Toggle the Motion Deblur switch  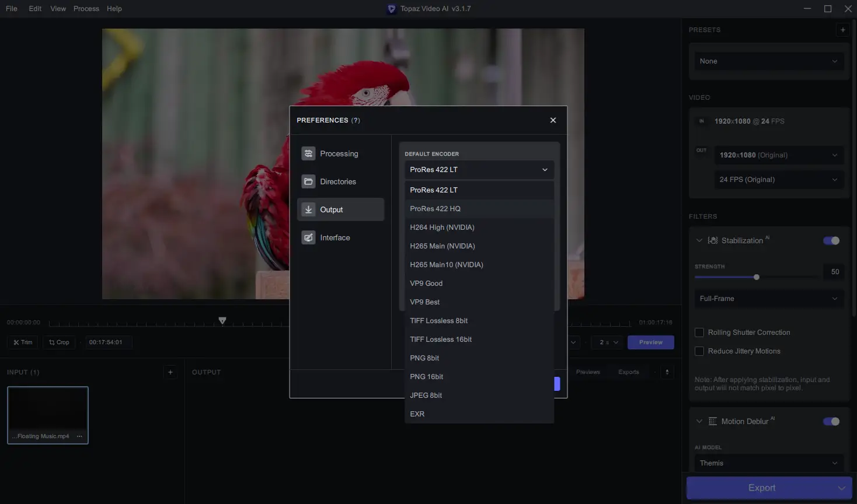point(831,421)
